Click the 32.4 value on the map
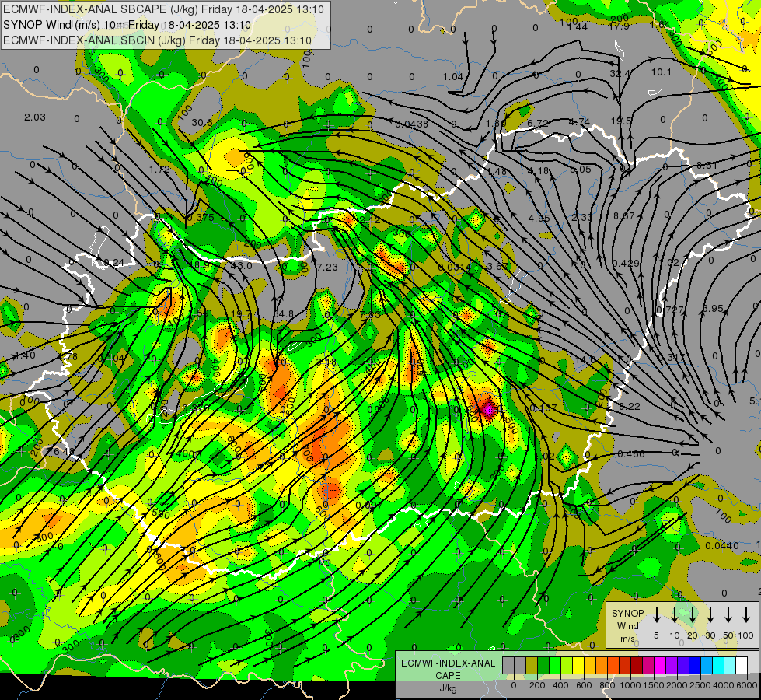Viewport: 761px width, 700px height. tap(620, 73)
